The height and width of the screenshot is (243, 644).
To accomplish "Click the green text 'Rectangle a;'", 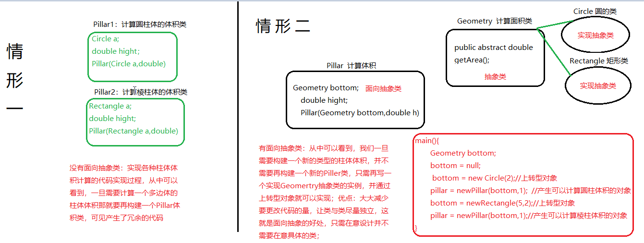I will (x=110, y=106).
